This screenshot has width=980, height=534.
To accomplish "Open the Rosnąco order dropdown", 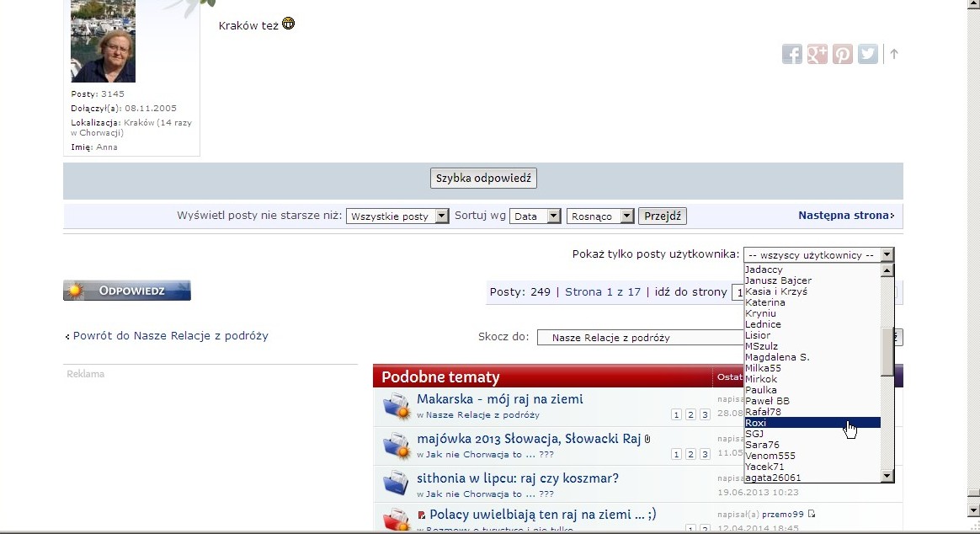I will pos(600,216).
